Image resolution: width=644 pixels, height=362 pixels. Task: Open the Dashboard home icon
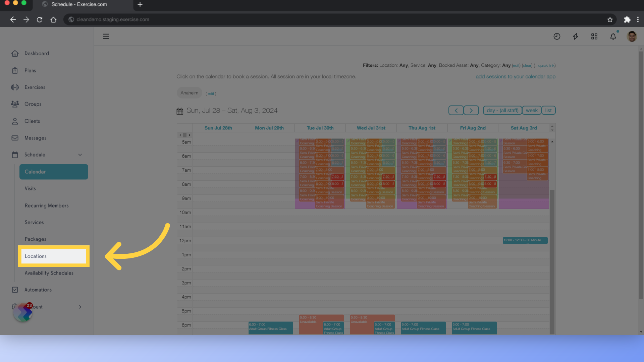15,54
